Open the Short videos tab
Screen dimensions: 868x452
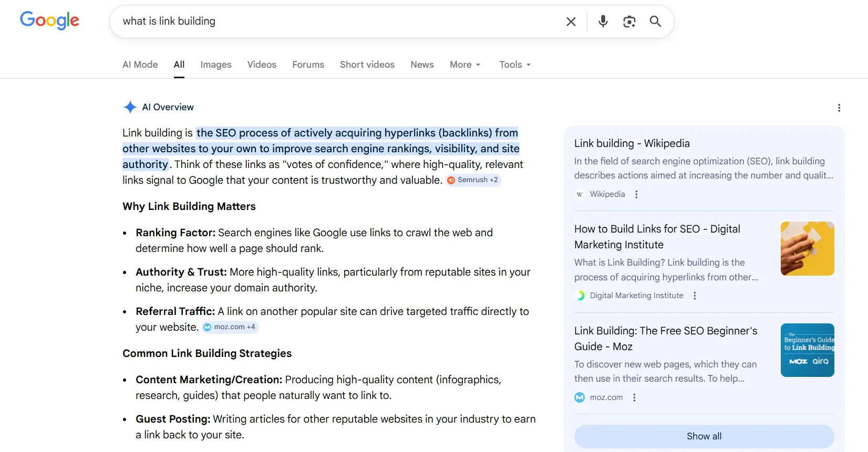coord(367,65)
